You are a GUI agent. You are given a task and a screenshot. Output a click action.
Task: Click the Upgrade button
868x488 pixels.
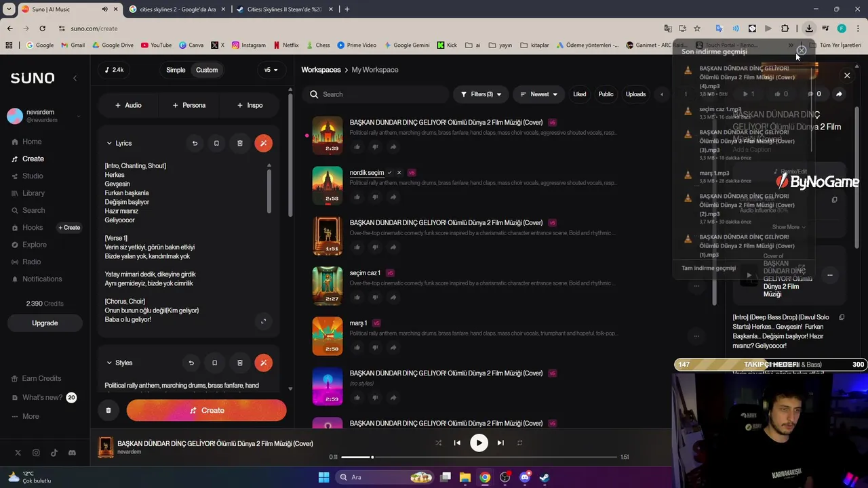[x=45, y=323]
